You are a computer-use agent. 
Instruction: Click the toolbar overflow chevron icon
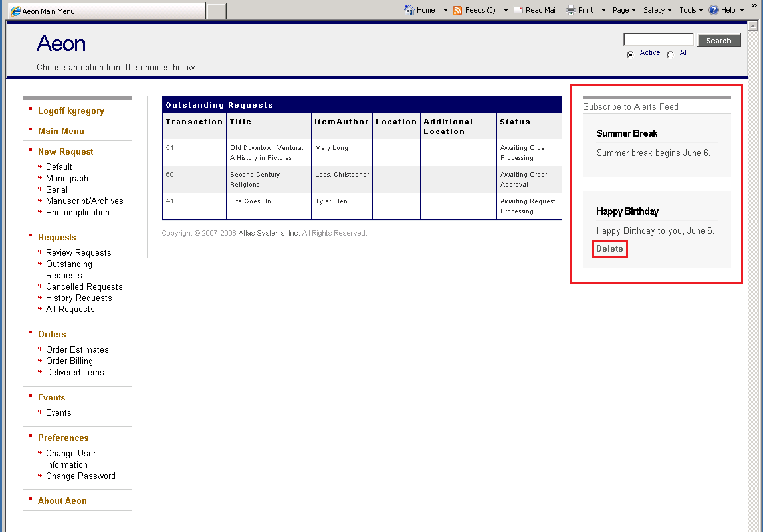pyautogui.click(x=753, y=5)
